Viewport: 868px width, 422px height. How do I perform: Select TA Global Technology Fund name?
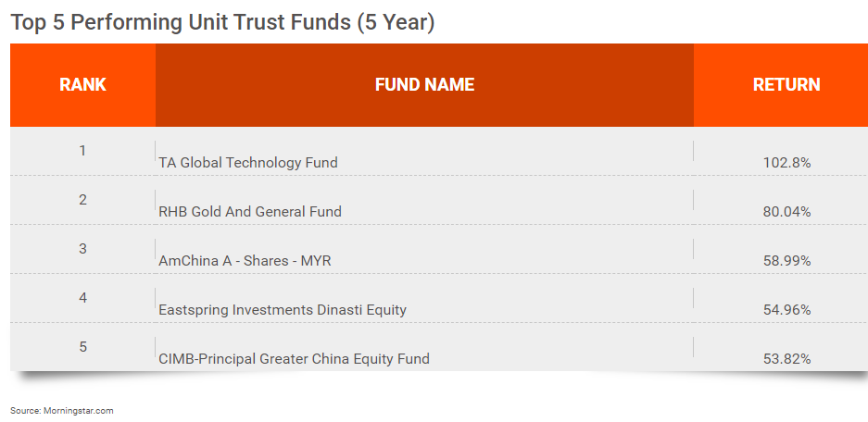click(x=248, y=163)
